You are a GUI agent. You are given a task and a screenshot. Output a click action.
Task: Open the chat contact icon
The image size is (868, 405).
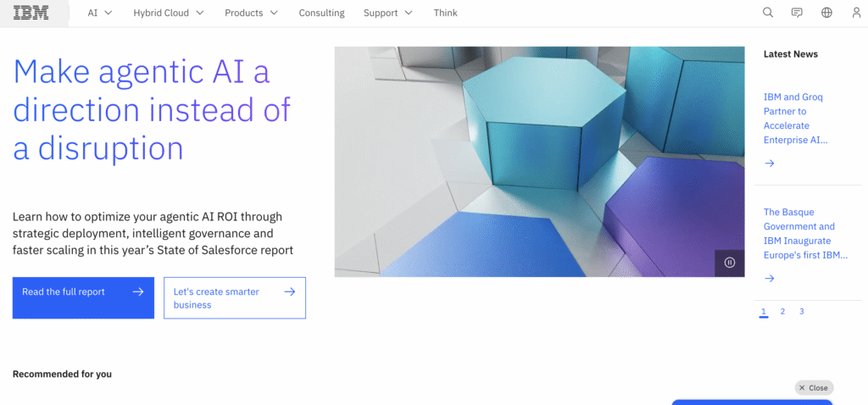797,13
